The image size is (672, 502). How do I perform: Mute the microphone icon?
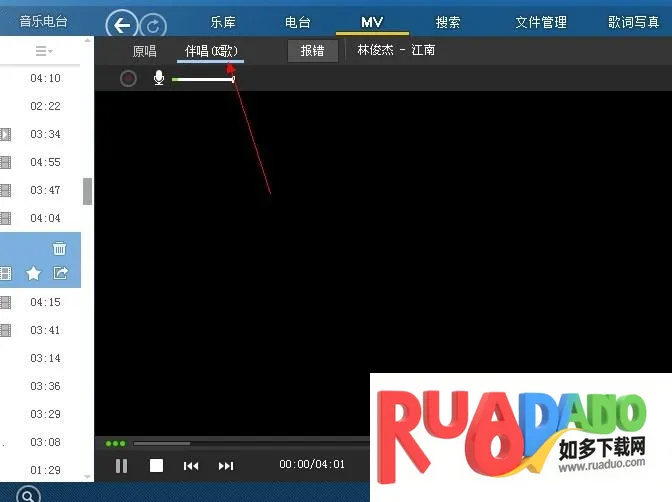(x=158, y=78)
